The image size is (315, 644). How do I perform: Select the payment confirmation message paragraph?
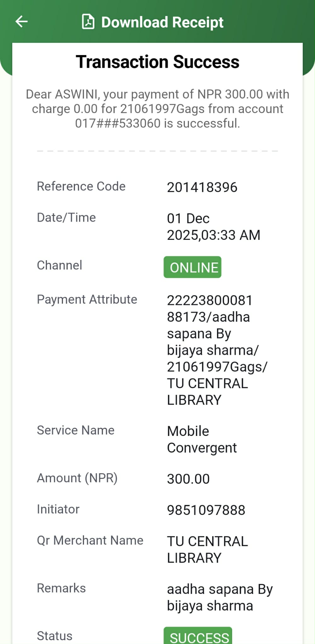pos(157,109)
